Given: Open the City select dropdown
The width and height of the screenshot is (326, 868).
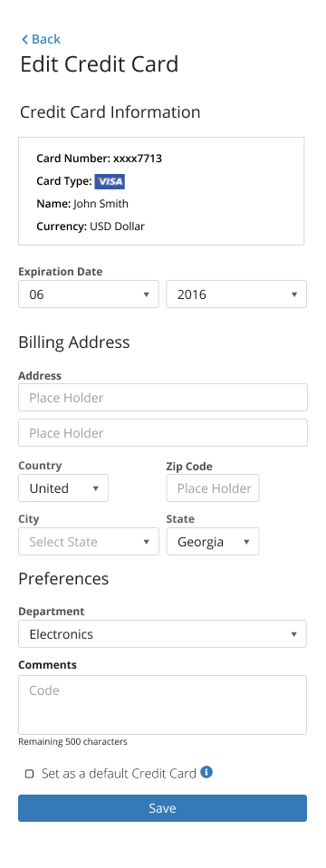Looking at the screenshot, I should tap(89, 542).
